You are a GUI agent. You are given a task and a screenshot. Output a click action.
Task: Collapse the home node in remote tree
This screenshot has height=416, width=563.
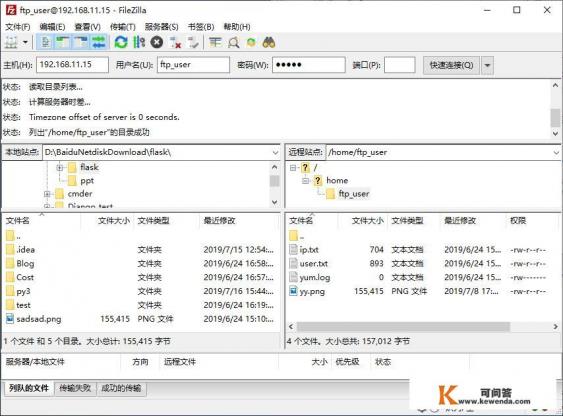(305, 181)
